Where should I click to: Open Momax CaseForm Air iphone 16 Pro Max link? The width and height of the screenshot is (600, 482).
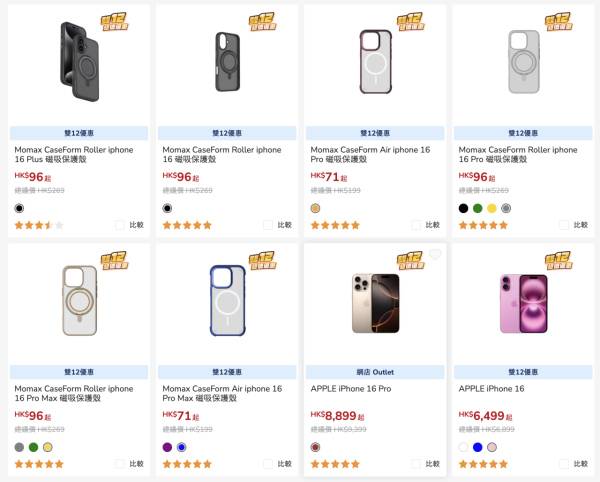[222, 393]
